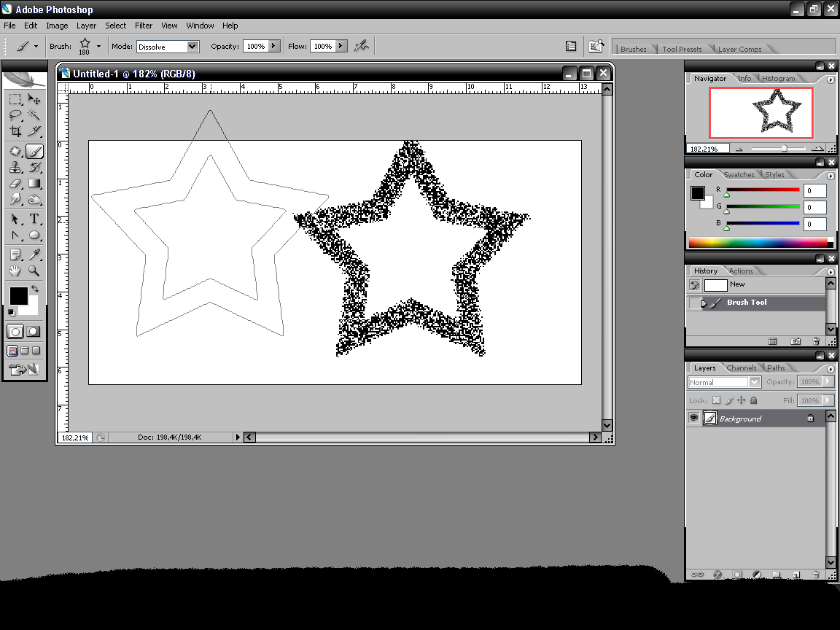Set history brush source for Brush Tool state
The height and width of the screenshot is (630, 840).
pos(694,303)
